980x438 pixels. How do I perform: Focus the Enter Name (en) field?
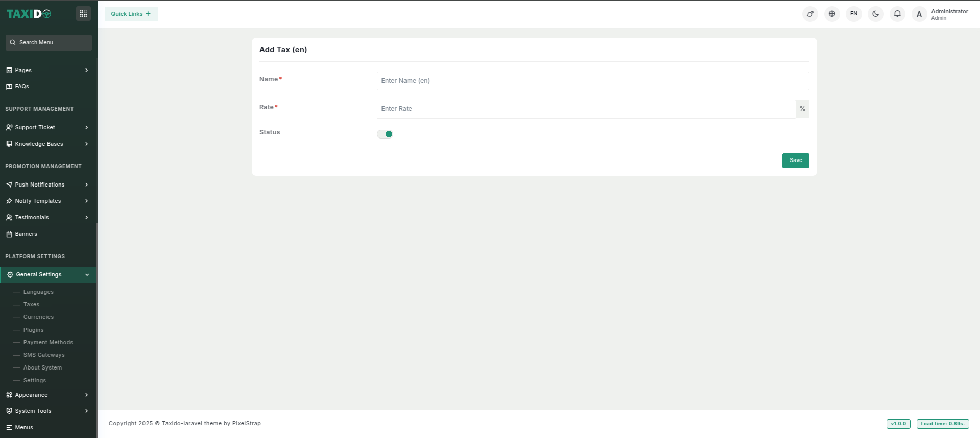[592, 81]
